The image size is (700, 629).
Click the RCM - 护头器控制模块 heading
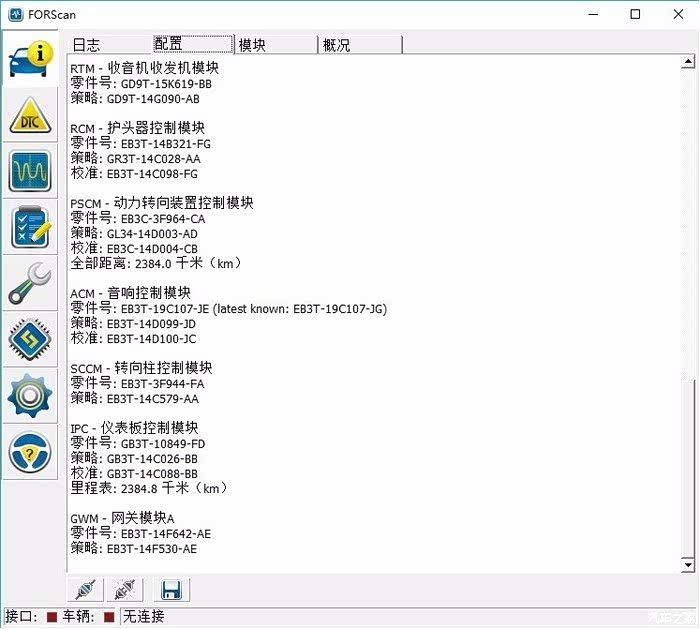pos(138,128)
